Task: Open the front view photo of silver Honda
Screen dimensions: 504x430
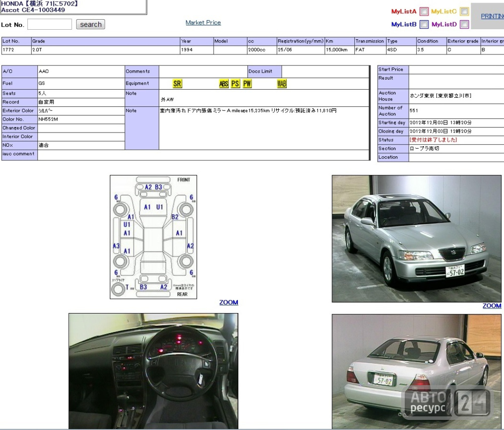Action: click(417, 239)
